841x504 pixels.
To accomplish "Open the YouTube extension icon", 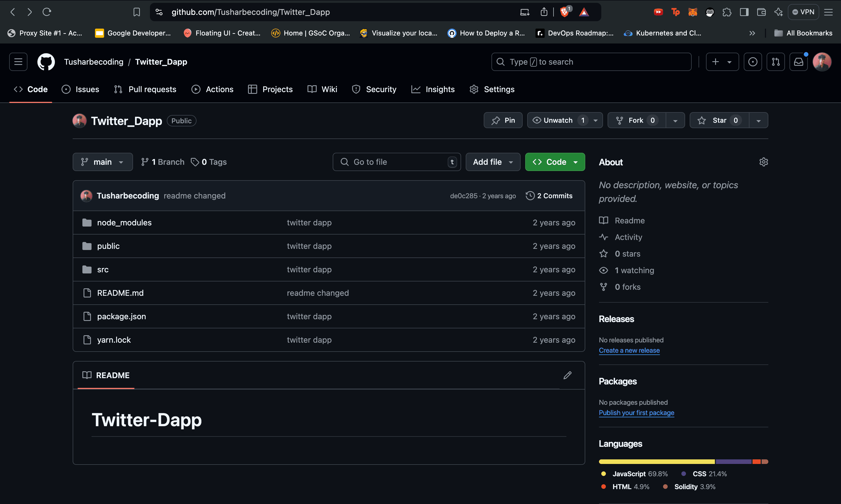I will point(658,12).
